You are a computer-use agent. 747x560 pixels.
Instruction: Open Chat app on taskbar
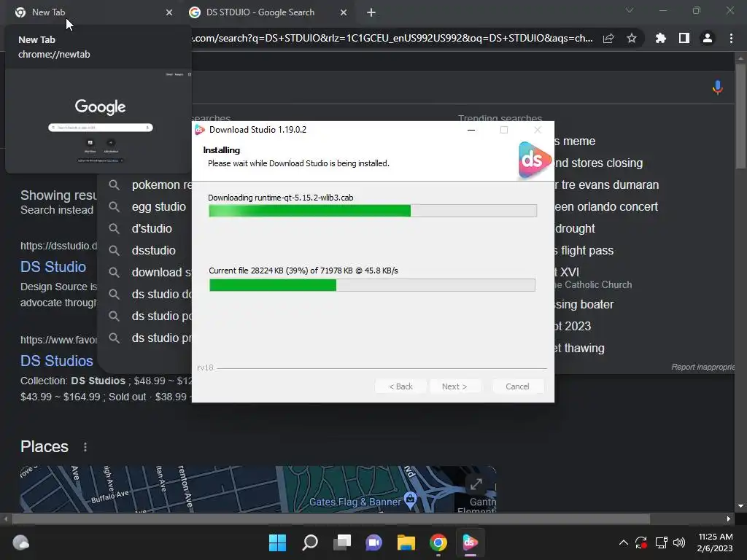click(x=374, y=542)
